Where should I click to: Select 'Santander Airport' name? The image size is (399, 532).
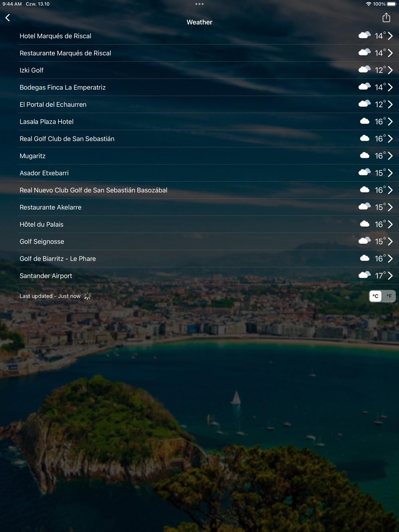tap(46, 276)
